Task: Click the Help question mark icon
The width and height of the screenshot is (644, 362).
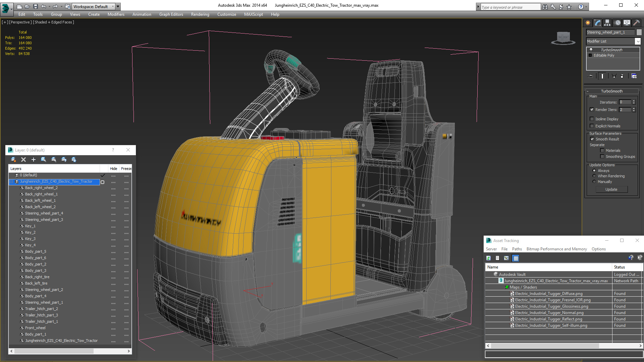Action: (581, 7)
